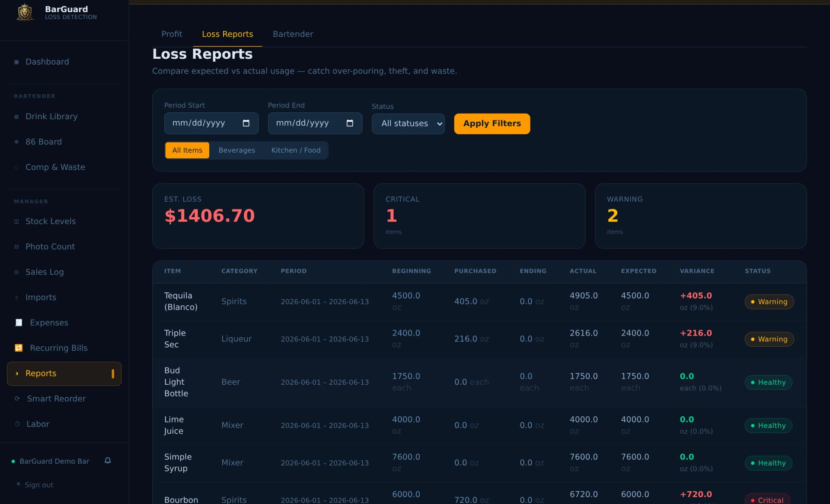Click Healthy badge on Bud Light row
This screenshot has height=504, width=830.
(768, 383)
